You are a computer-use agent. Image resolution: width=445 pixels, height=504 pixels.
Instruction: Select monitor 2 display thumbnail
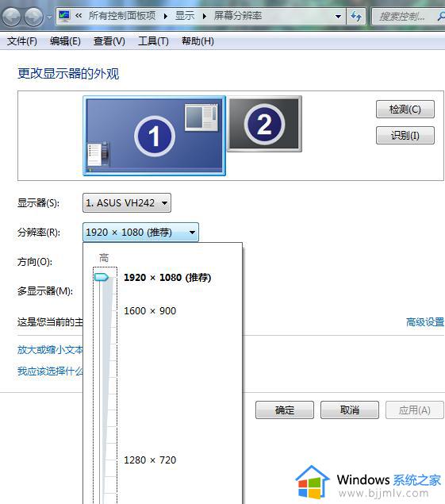[x=264, y=124]
